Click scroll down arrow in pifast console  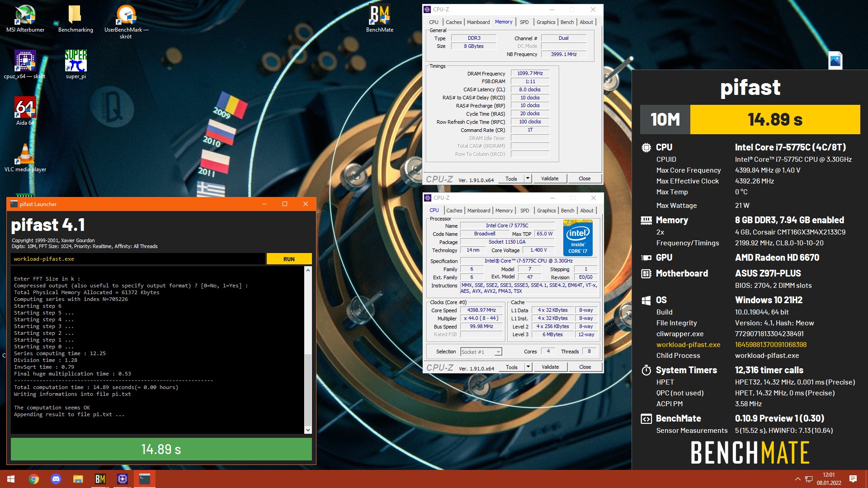click(308, 430)
